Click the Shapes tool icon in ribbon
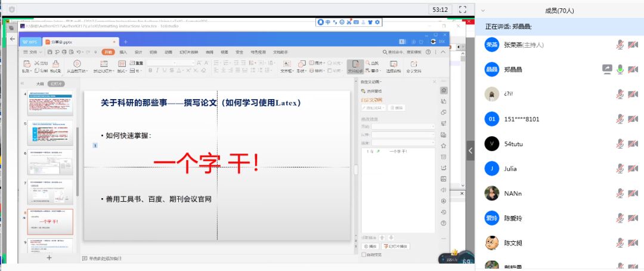644x271 pixels. pos(302,64)
